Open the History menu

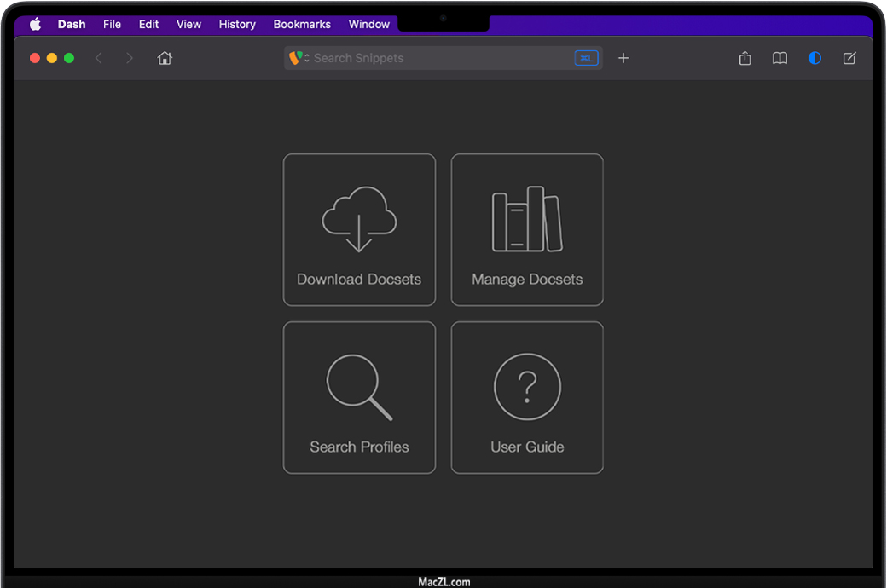pos(237,24)
